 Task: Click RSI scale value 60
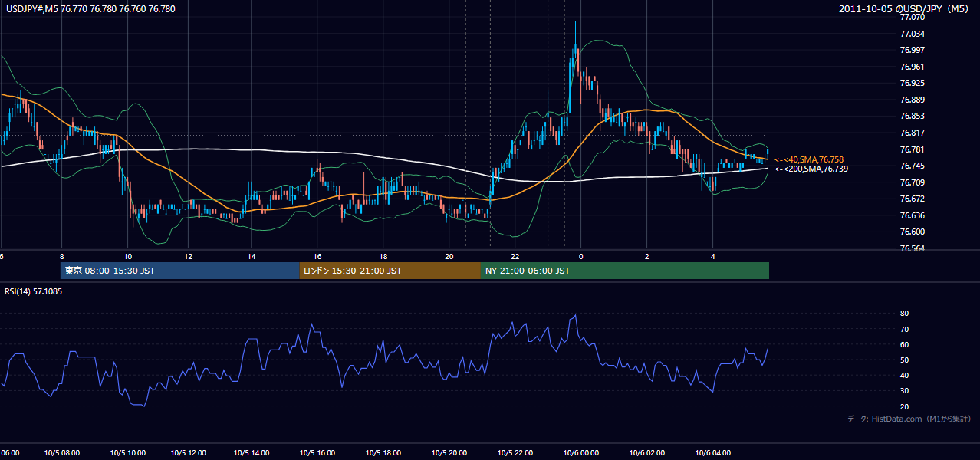click(905, 344)
